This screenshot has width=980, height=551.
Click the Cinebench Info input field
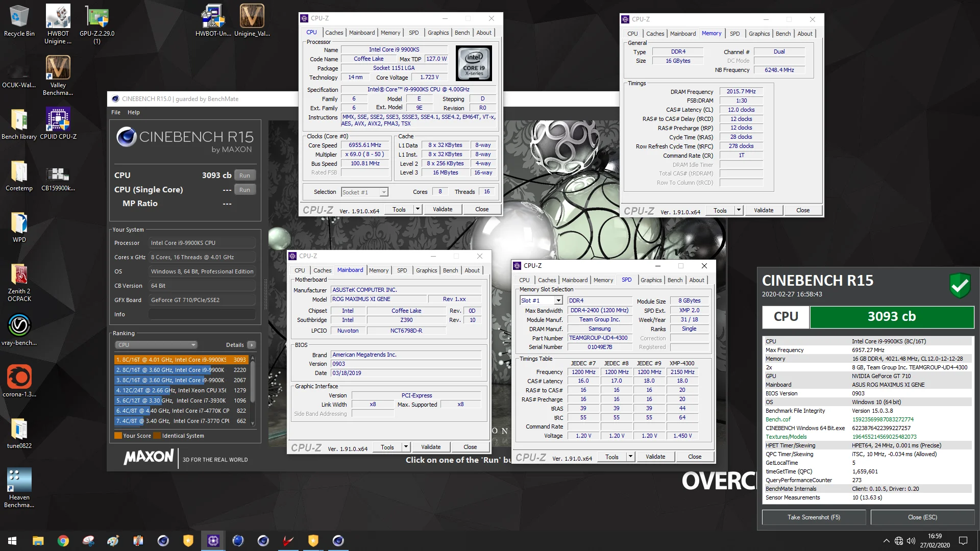(202, 314)
